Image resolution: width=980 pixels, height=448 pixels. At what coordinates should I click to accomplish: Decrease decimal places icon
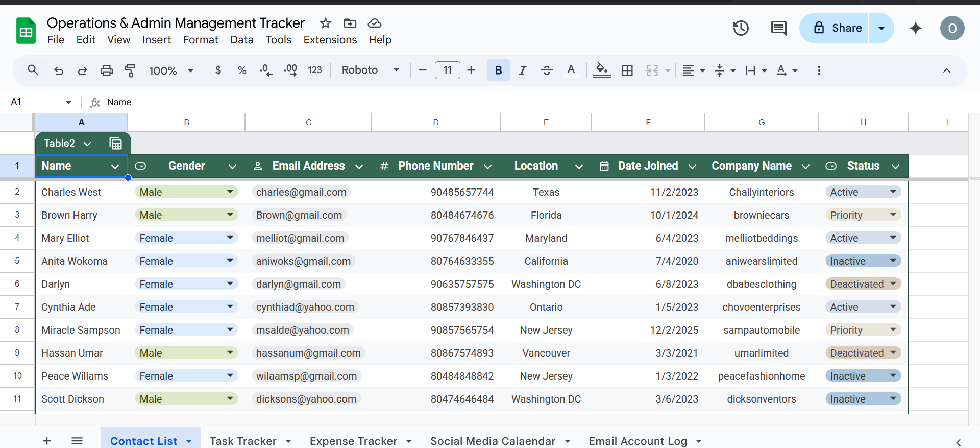[x=266, y=70]
